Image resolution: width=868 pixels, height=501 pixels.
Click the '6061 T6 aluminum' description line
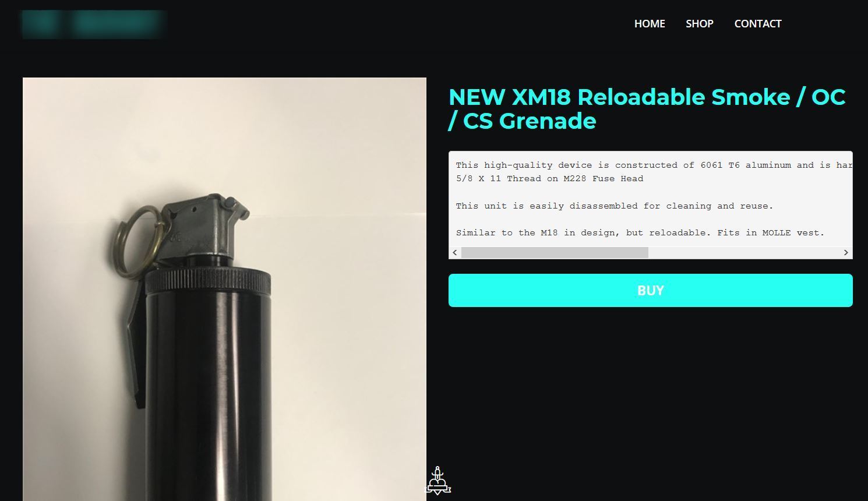click(654, 165)
